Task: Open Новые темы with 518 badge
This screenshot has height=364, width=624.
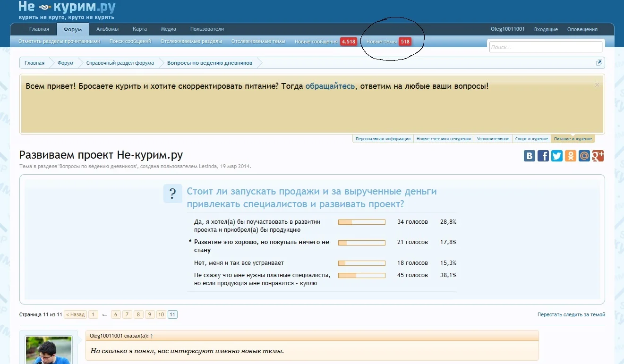Action: [x=388, y=42]
